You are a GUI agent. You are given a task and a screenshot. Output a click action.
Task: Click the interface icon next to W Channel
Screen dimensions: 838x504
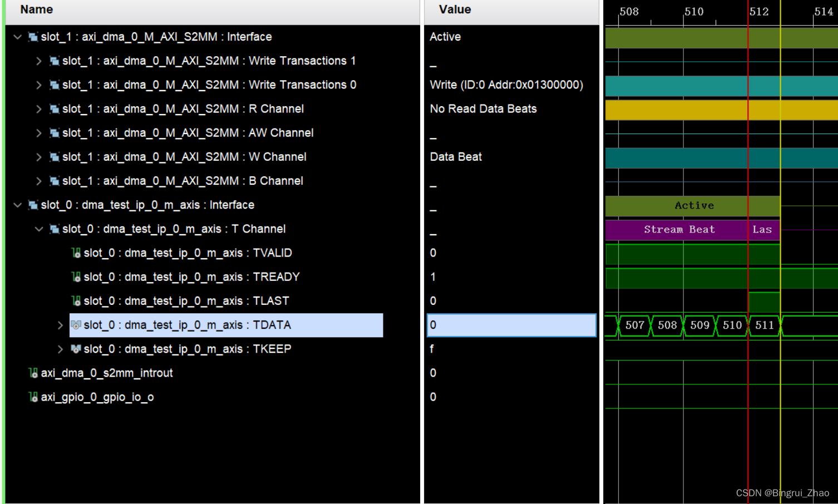[54, 157]
